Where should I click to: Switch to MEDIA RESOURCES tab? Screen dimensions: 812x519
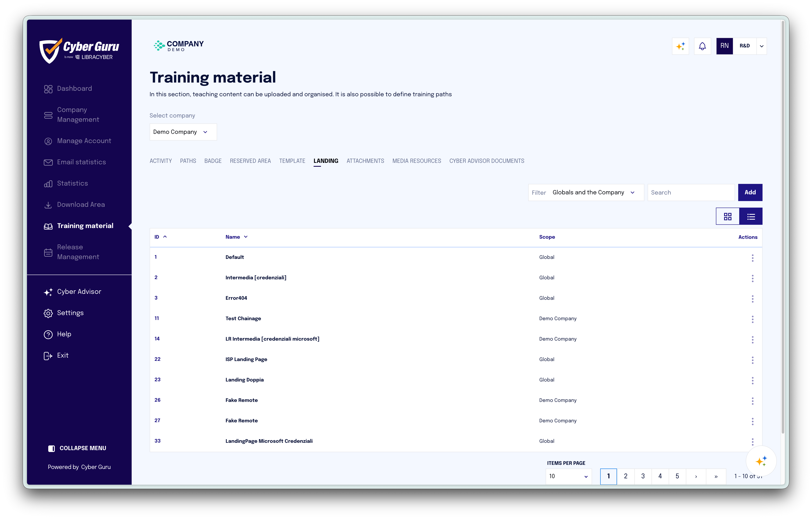tap(416, 161)
